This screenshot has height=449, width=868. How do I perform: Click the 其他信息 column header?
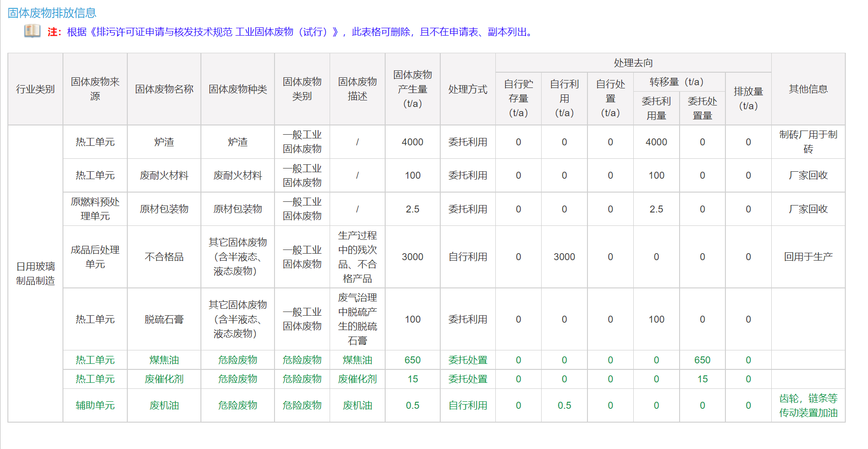[808, 89]
